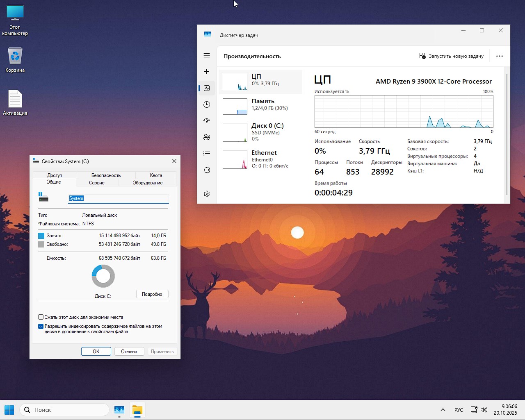
Task: Click the uptime value 0:00:04:29
Action: pyautogui.click(x=333, y=193)
